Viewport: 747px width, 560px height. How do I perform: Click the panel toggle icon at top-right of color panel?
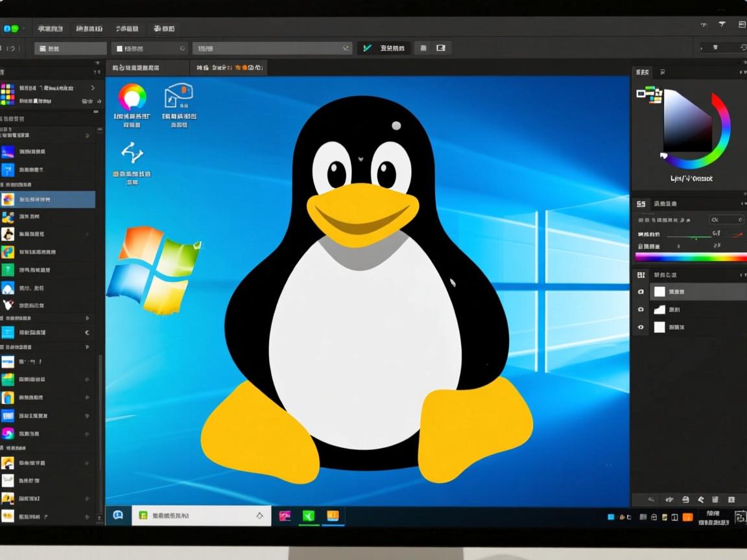(743, 73)
